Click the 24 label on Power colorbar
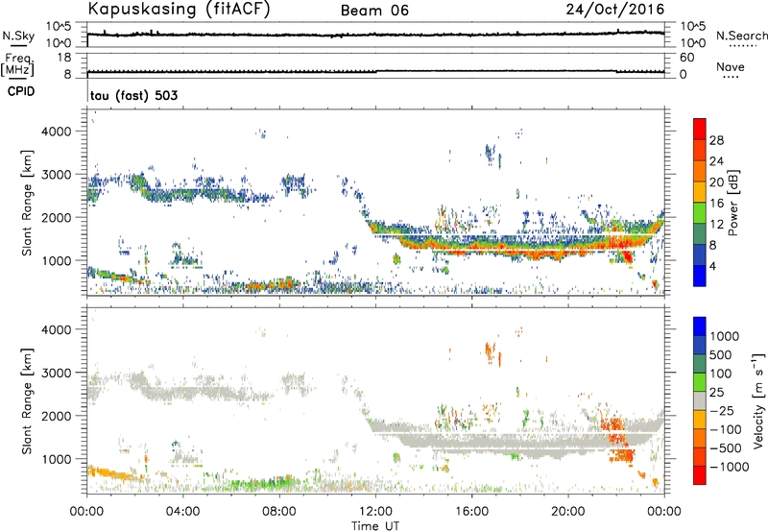 [716, 161]
